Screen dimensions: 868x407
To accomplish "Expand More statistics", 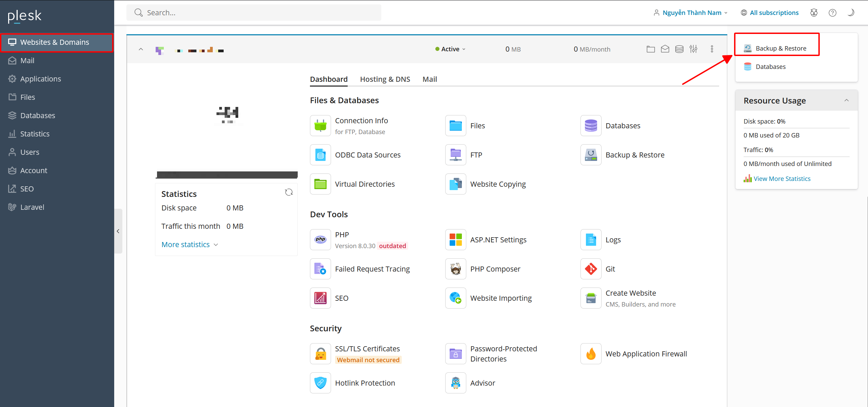I will point(190,244).
